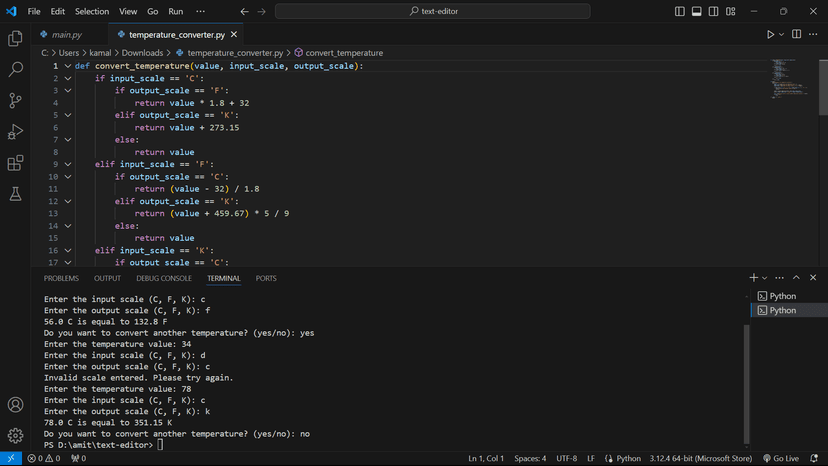
Task: Open run options dropdown arrow
Action: [782, 34]
